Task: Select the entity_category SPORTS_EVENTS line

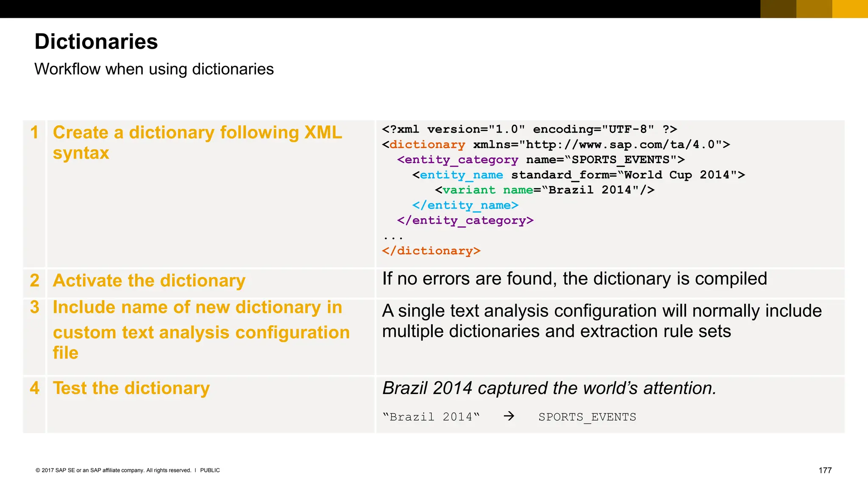Action: 541,160
